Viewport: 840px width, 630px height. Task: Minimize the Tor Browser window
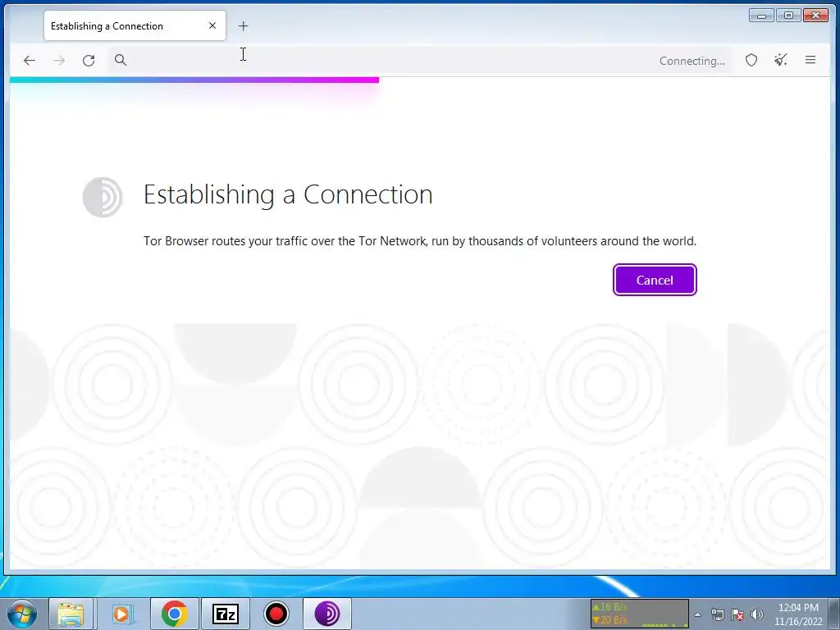(761, 15)
